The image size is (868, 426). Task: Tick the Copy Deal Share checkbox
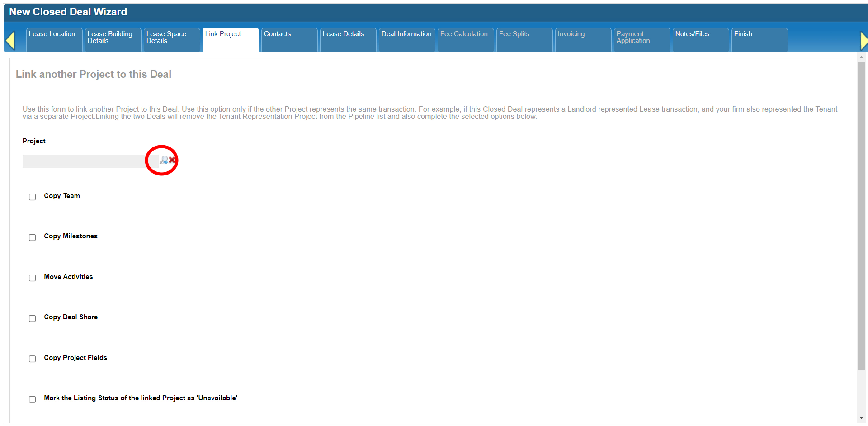pyautogui.click(x=33, y=318)
